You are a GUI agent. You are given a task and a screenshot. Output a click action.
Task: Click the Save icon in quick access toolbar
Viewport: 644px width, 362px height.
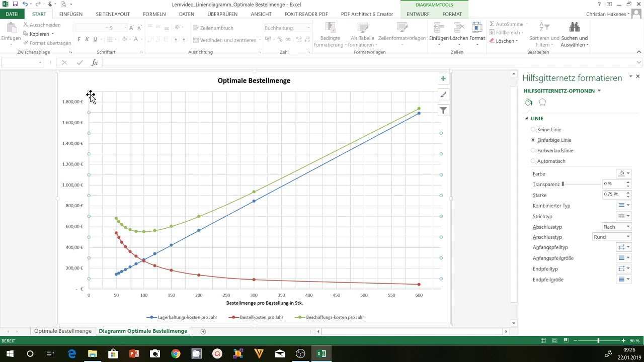tap(15, 4)
